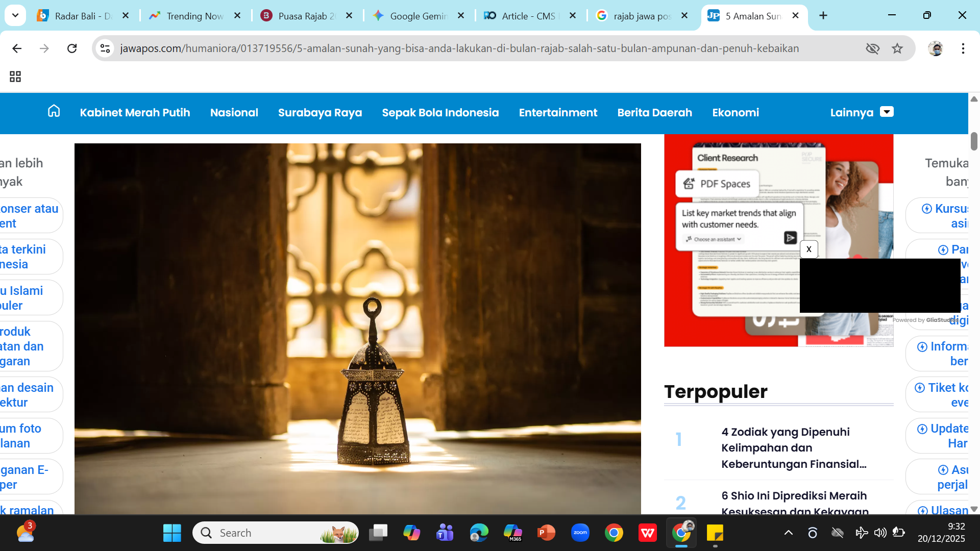This screenshot has width=980, height=551.
Task: Click the third-party cookies blocked eye icon
Action: [x=872, y=48]
